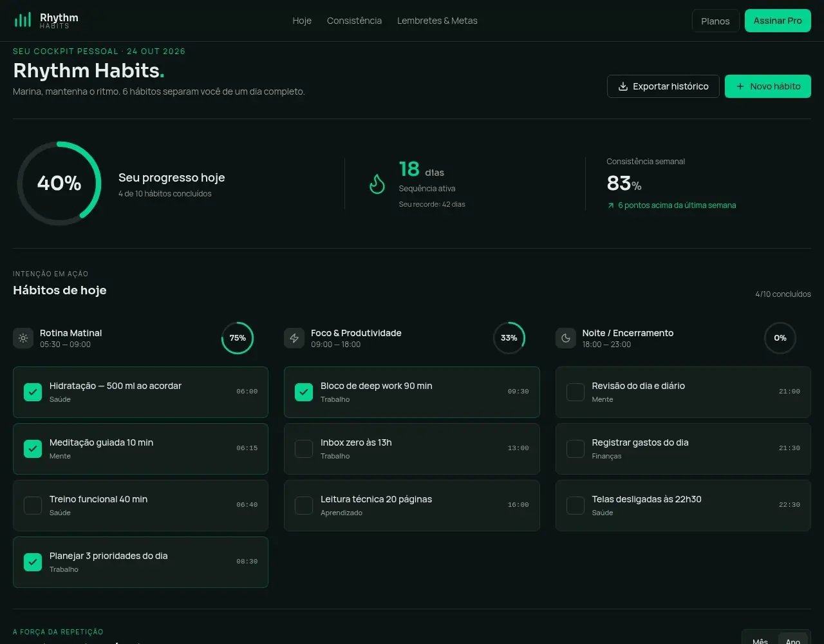The height and width of the screenshot is (644, 824).
Task: Click "6 pontos acima da última semana"
Action: [x=677, y=205]
